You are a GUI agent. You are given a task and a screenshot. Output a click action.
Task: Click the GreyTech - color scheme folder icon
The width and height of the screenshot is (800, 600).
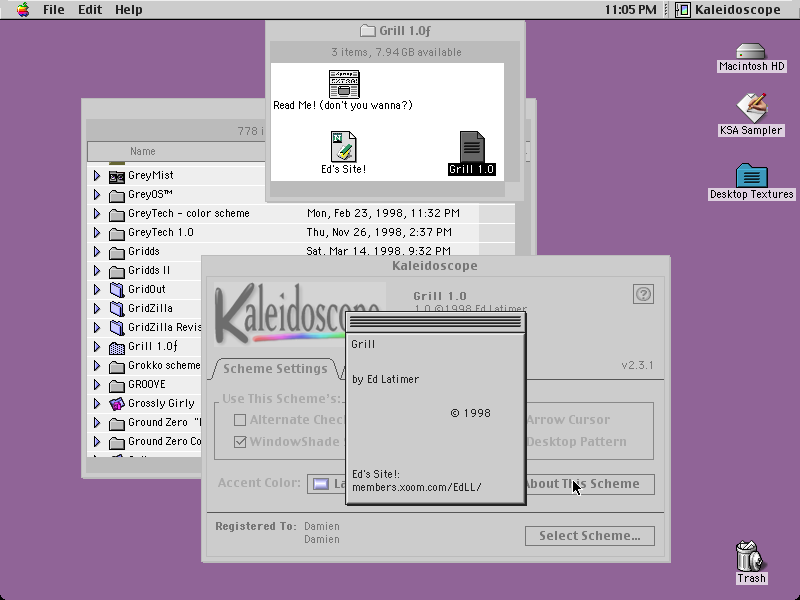[x=117, y=214]
